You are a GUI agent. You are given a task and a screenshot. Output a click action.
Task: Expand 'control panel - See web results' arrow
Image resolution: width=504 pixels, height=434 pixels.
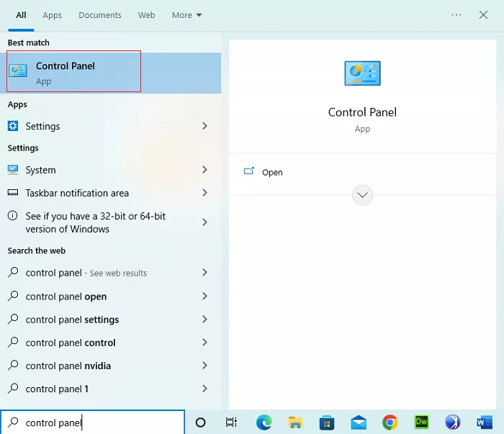(x=204, y=272)
